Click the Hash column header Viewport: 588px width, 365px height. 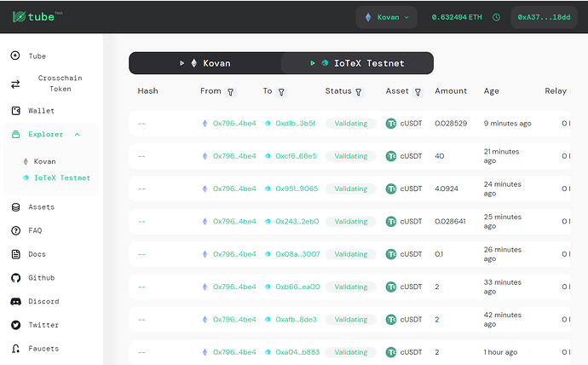coord(147,90)
